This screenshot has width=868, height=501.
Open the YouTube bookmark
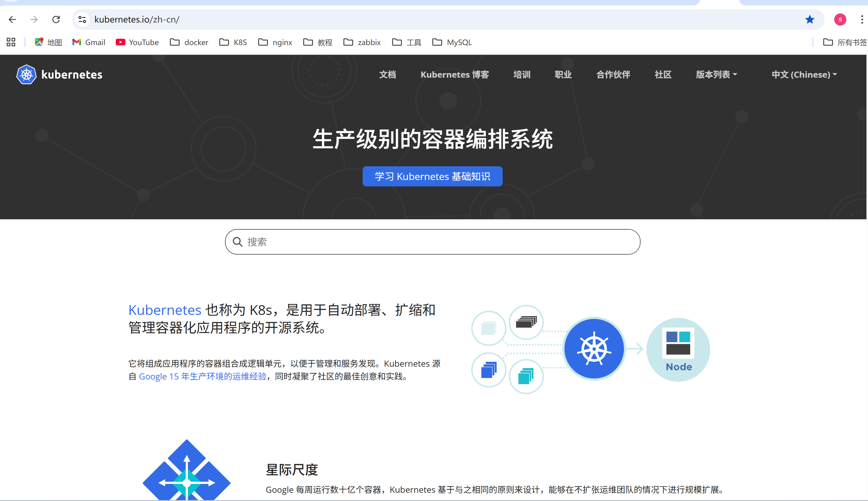click(137, 42)
